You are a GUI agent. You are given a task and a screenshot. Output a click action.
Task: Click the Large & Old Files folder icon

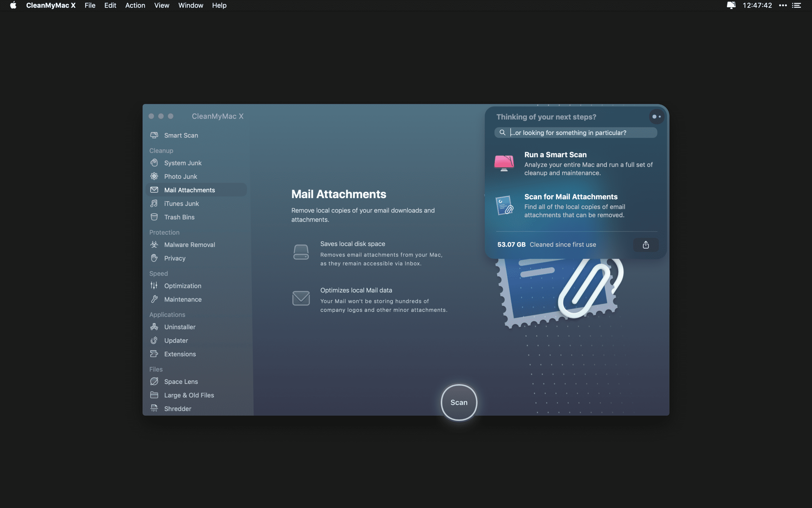(154, 395)
